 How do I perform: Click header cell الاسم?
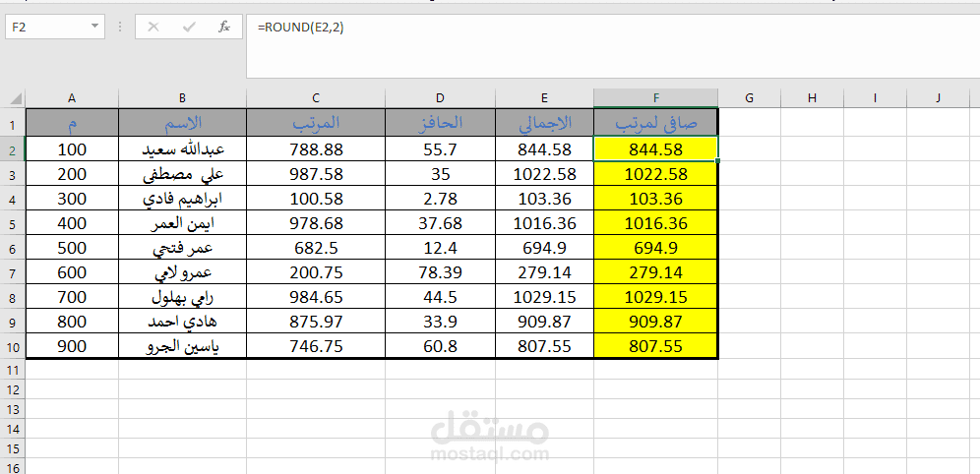pyautogui.click(x=182, y=123)
